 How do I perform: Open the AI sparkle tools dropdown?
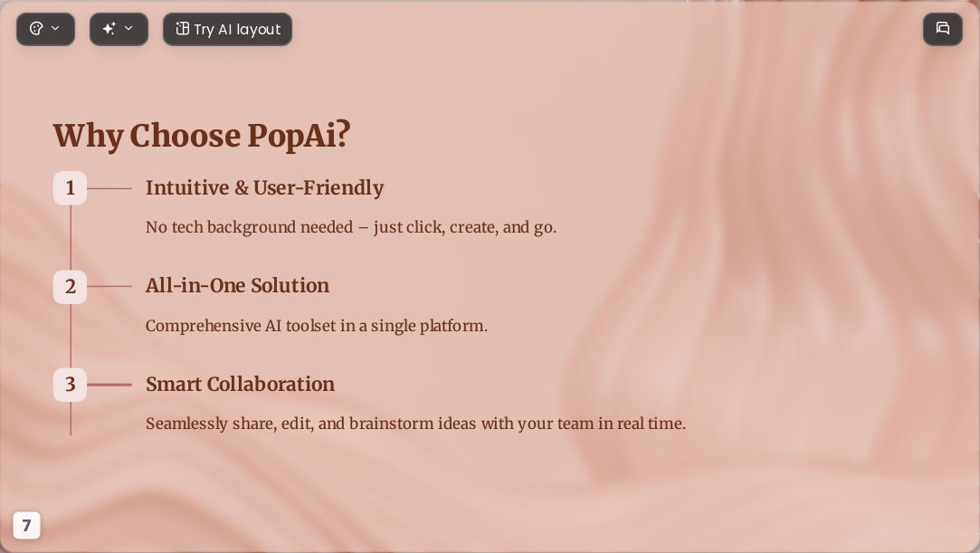[119, 29]
